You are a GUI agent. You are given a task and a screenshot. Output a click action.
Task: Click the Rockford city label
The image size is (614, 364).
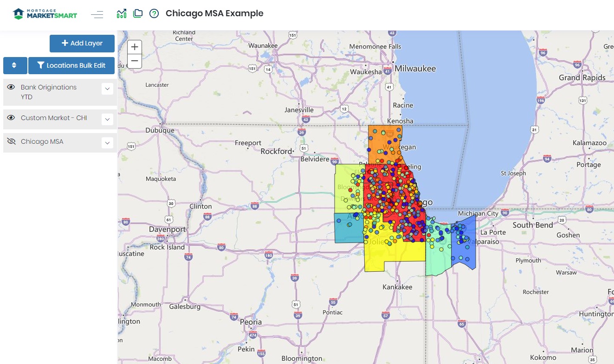tap(277, 151)
